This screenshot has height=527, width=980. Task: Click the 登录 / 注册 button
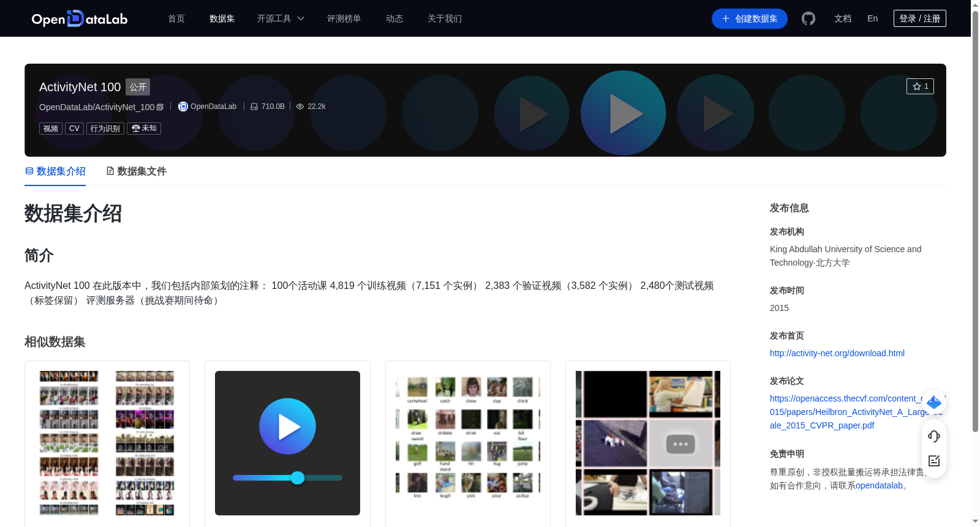[920, 18]
